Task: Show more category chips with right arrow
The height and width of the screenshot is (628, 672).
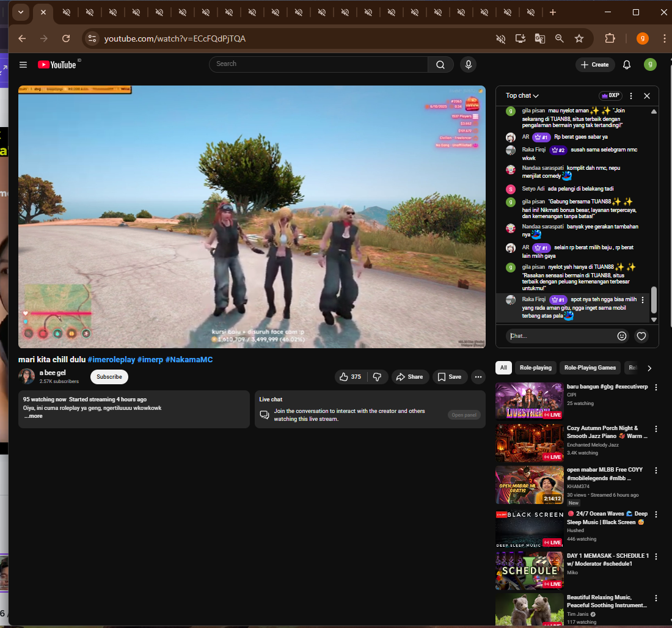Action: pos(649,368)
